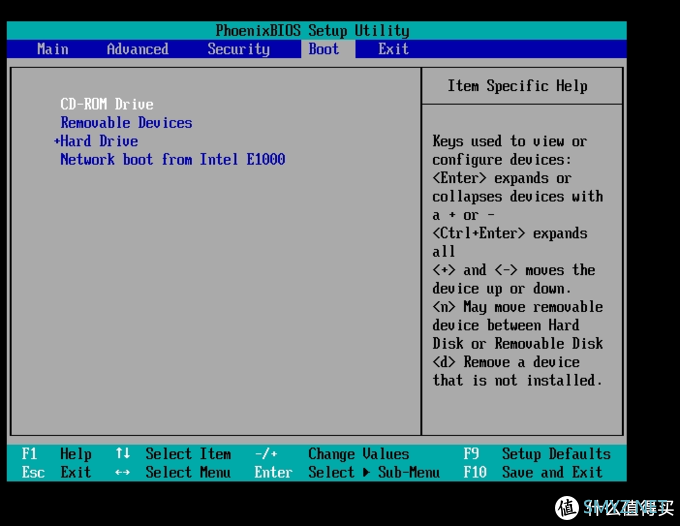Click the PhoenixBIOS Setup Utility title

tap(312, 30)
